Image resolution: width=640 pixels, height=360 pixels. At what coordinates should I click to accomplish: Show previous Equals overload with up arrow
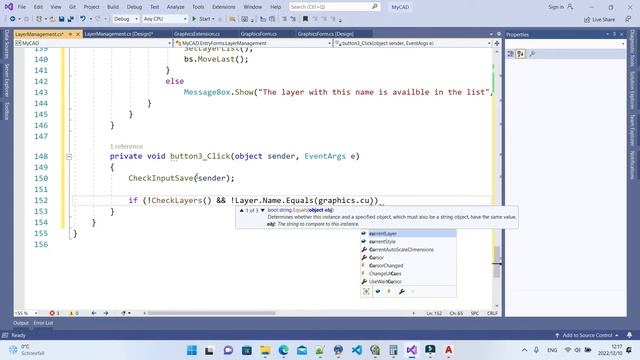pyautogui.click(x=242, y=210)
